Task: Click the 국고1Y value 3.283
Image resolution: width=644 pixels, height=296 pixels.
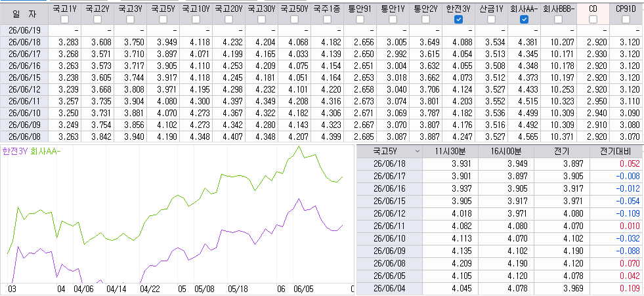Action: [x=68, y=42]
